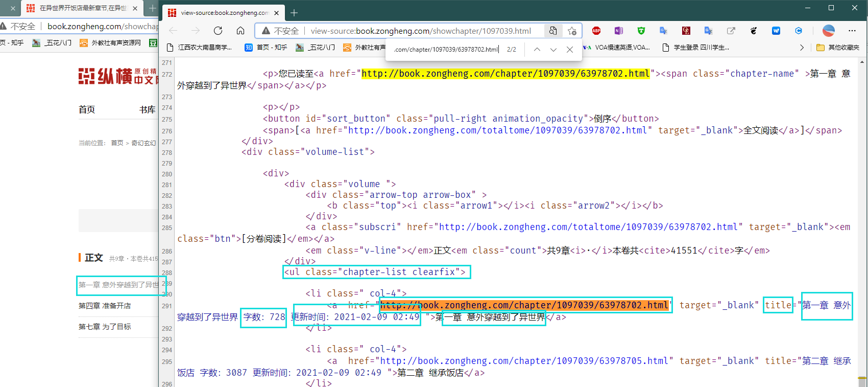868x387 pixels.
Task: Jump to next find result
Action: pyautogui.click(x=553, y=50)
